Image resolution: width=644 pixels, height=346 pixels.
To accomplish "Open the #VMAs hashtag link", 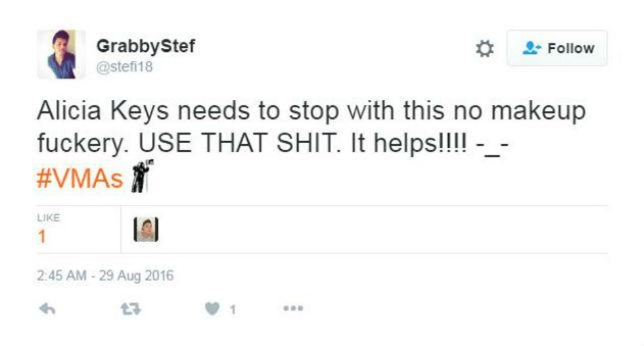I will 80,179.
